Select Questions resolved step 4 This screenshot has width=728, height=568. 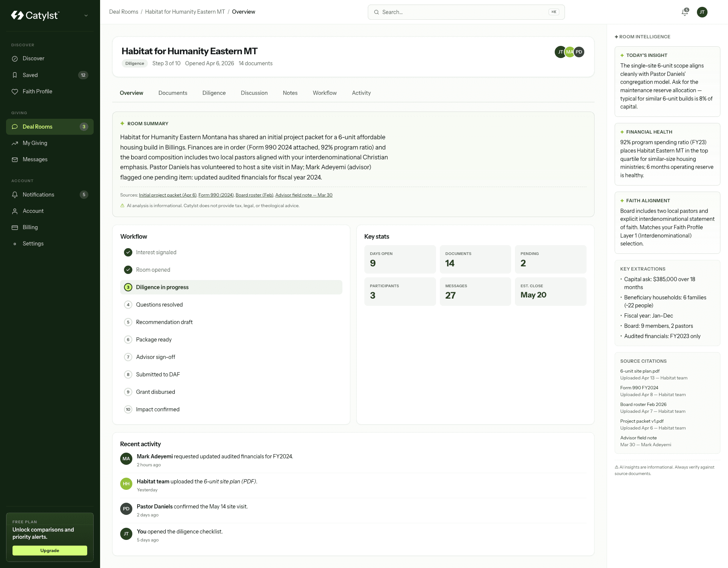point(231,305)
